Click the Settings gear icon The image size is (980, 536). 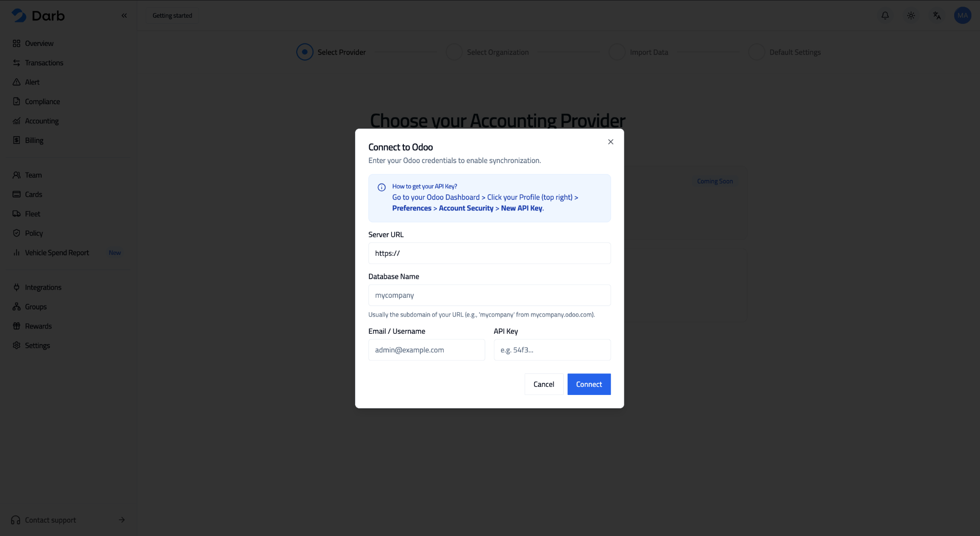click(17, 345)
